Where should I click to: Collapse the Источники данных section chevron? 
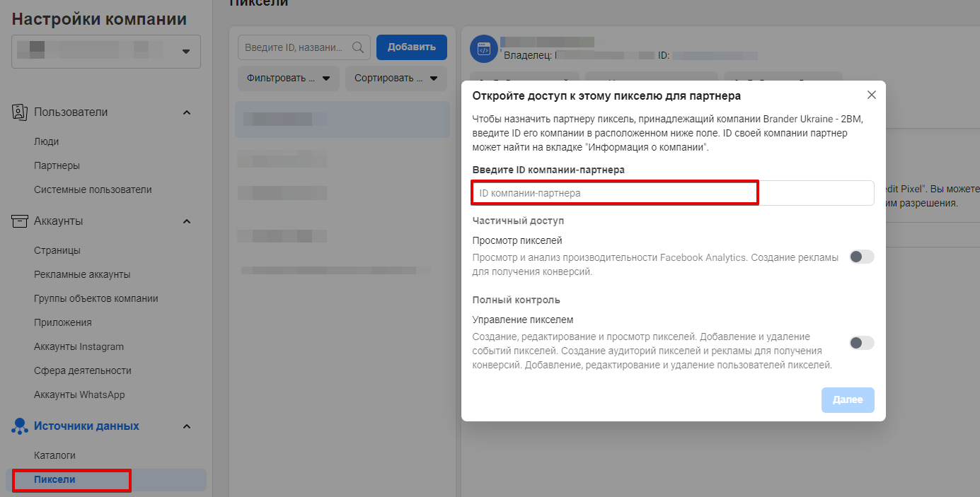click(187, 426)
